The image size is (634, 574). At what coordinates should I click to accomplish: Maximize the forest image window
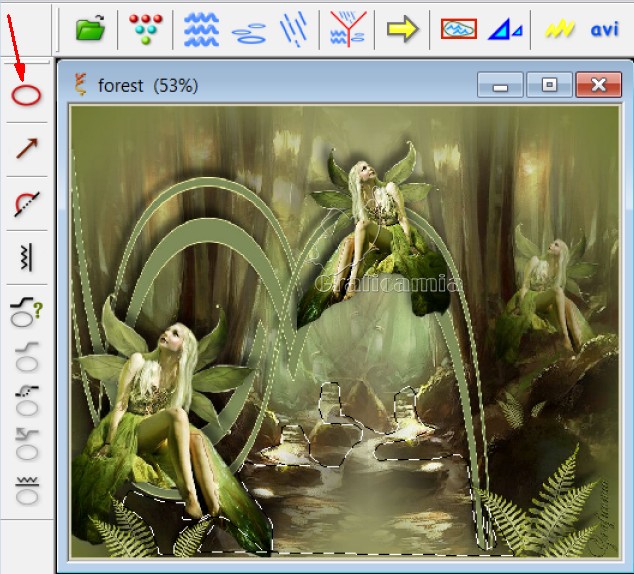point(549,85)
